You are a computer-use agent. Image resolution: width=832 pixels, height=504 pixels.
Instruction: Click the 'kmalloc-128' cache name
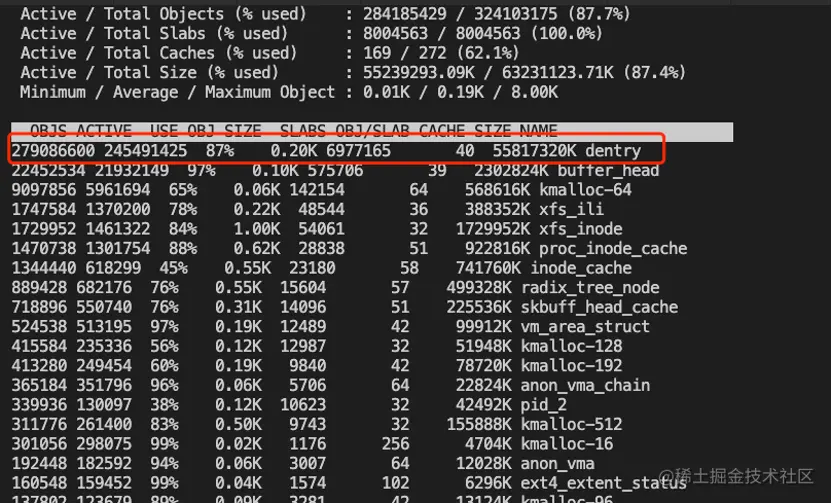point(571,346)
